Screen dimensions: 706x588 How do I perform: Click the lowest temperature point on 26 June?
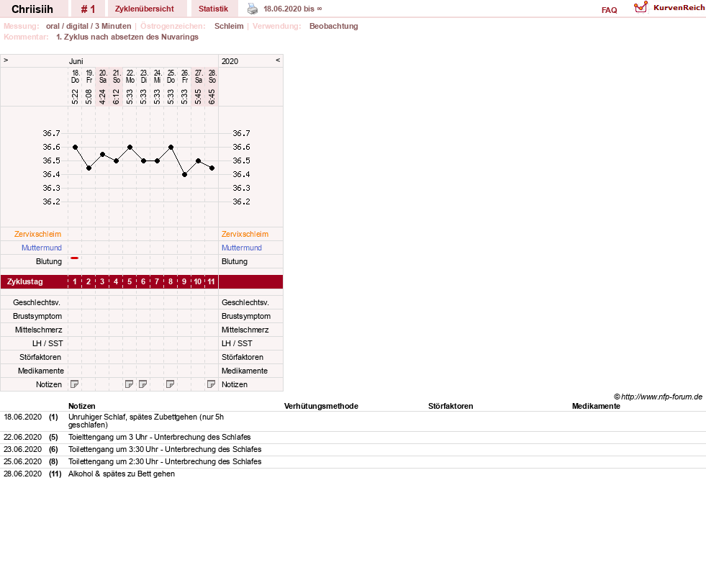click(185, 175)
